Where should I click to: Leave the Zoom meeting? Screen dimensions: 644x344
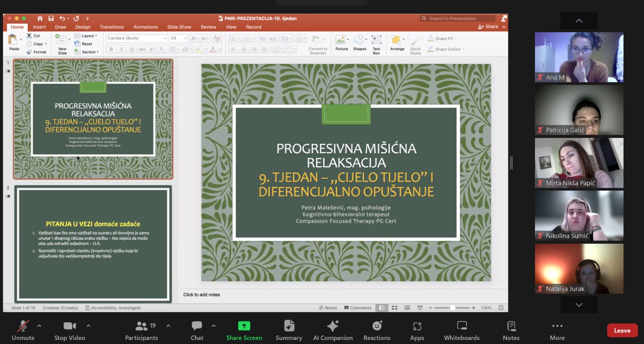[x=622, y=330]
